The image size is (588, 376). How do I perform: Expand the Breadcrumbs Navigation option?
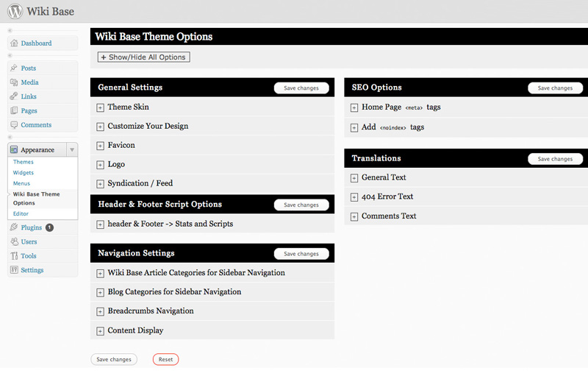(x=100, y=312)
